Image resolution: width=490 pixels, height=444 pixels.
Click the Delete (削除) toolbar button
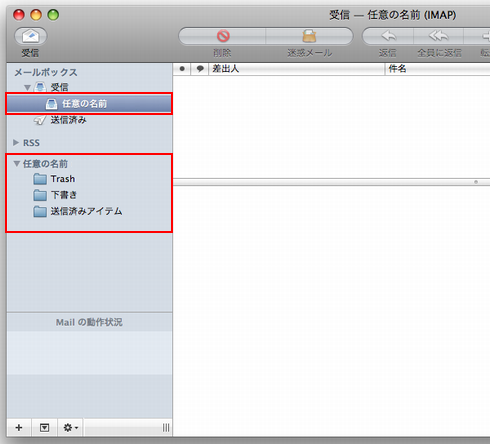pyautogui.click(x=223, y=36)
